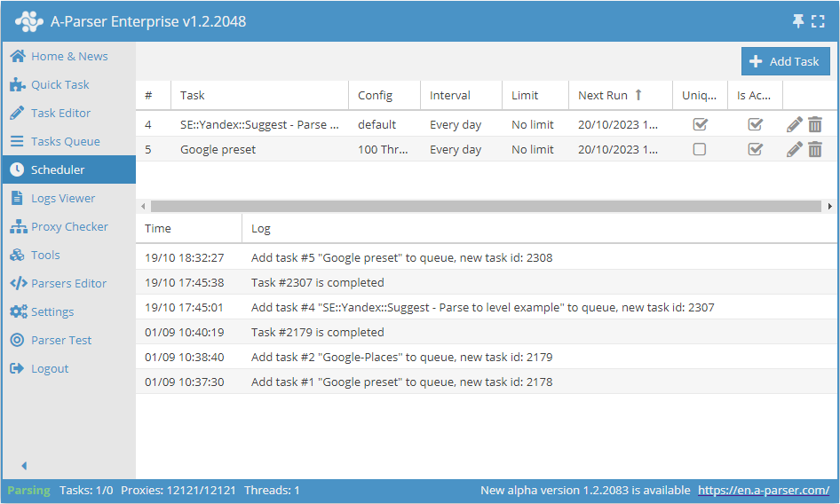This screenshot has width=840, height=504.
Task: Open the Task Editor menu item
Action: pos(60,113)
